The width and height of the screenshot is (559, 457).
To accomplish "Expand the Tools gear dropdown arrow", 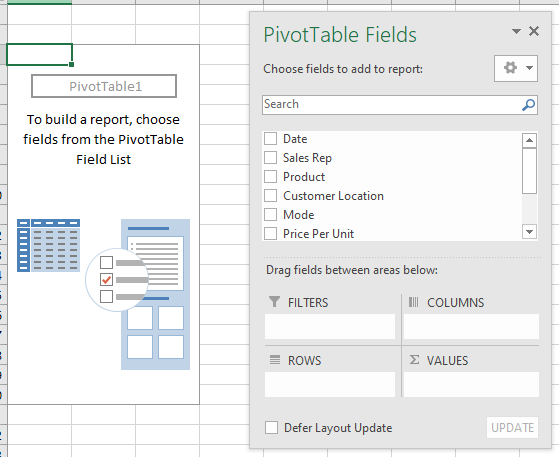I will pos(529,68).
